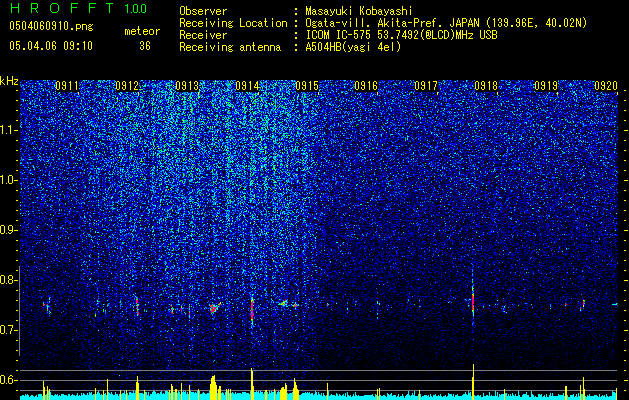The height and width of the screenshot is (400, 629).
Task: Click the 0917 time marker
Action: click(x=426, y=86)
